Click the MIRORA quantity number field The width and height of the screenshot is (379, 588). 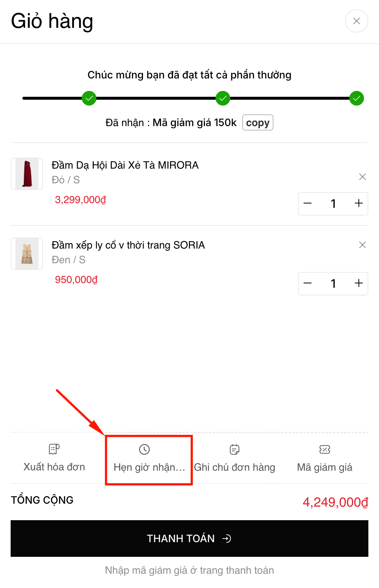pyautogui.click(x=333, y=203)
